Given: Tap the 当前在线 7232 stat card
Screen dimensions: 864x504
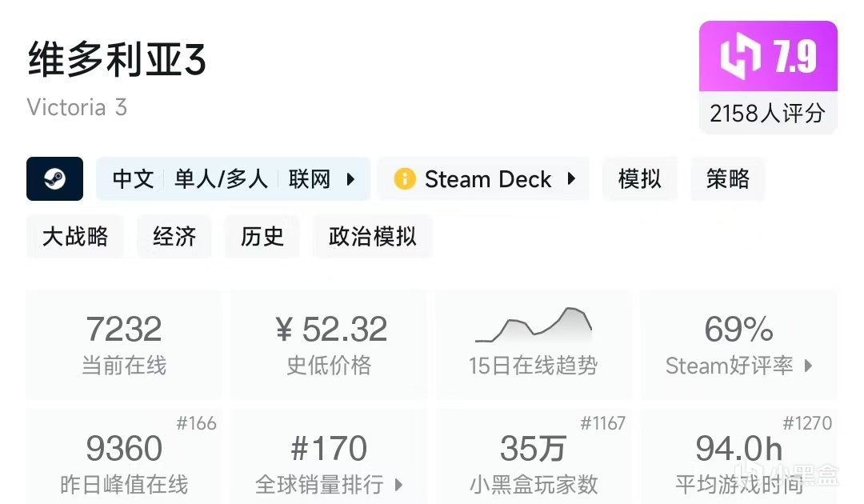Looking at the screenshot, I should [123, 344].
